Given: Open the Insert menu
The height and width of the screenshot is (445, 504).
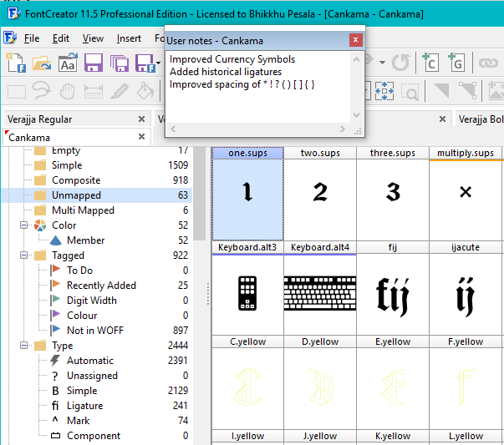Looking at the screenshot, I should pos(129,38).
